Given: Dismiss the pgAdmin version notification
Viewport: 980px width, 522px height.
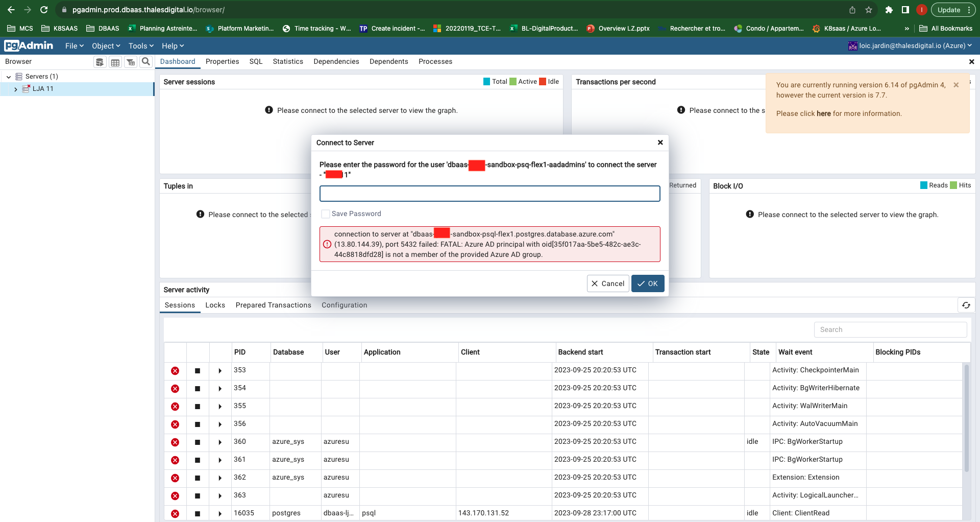Looking at the screenshot, I should coord(956,85).
